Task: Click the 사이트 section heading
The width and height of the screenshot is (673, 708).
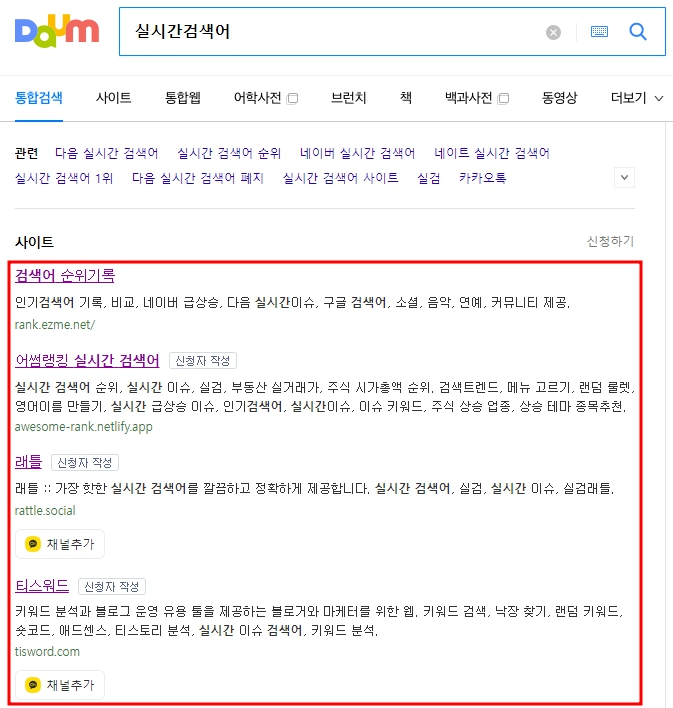Action: [x=34, y=242]
